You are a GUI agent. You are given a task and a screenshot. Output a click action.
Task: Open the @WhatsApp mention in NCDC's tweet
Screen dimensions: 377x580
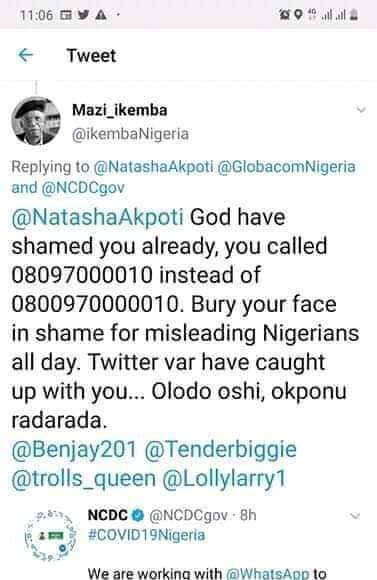(267, 573)
